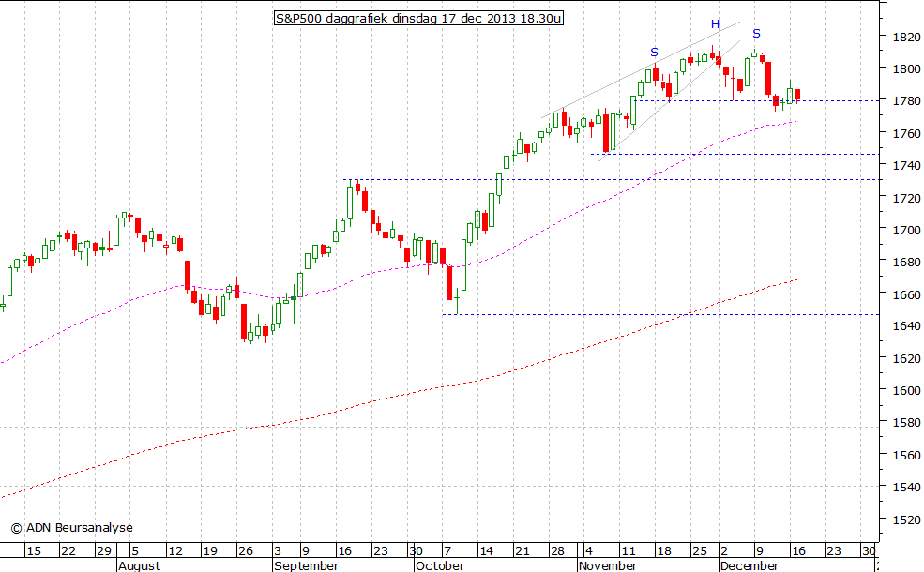Click the 1580 price axis label
Image resolution: width=924 pixels, height=572 pixels.
[907, 422]
